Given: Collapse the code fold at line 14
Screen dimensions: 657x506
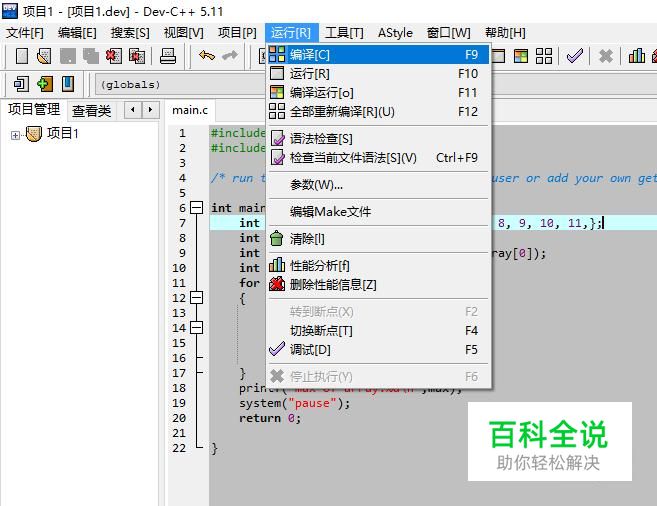Looking at the screenshot, I should coord(197,328).
